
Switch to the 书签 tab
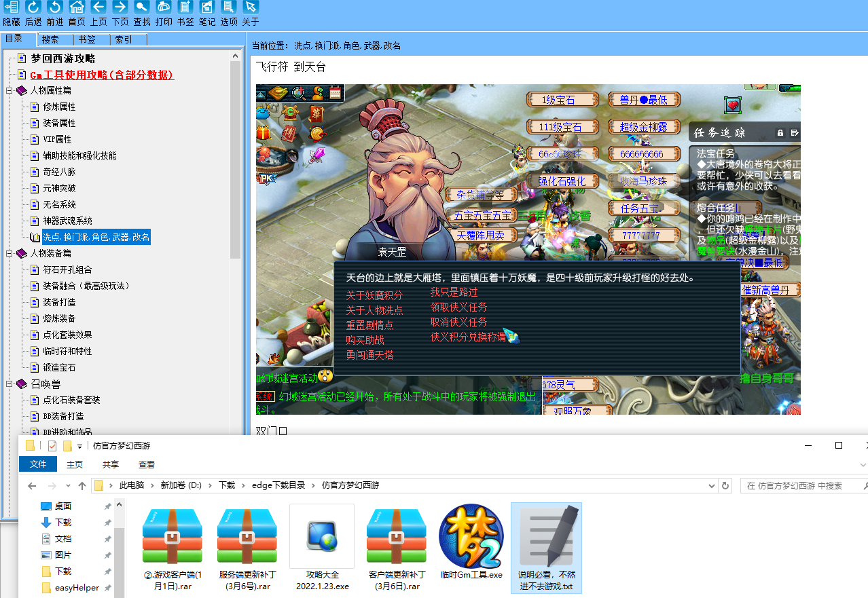[87, 39]
